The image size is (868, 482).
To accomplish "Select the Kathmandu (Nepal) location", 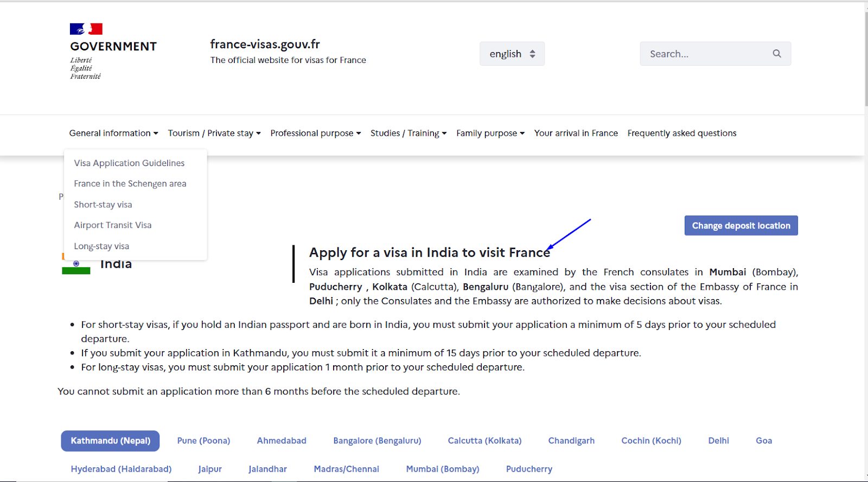I will coord(110,441).
